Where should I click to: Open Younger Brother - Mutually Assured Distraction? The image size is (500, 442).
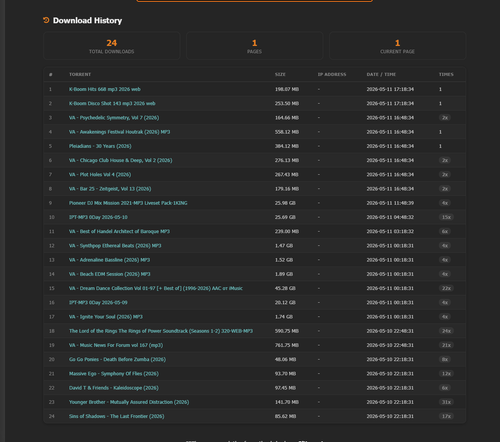pos(129,402)
